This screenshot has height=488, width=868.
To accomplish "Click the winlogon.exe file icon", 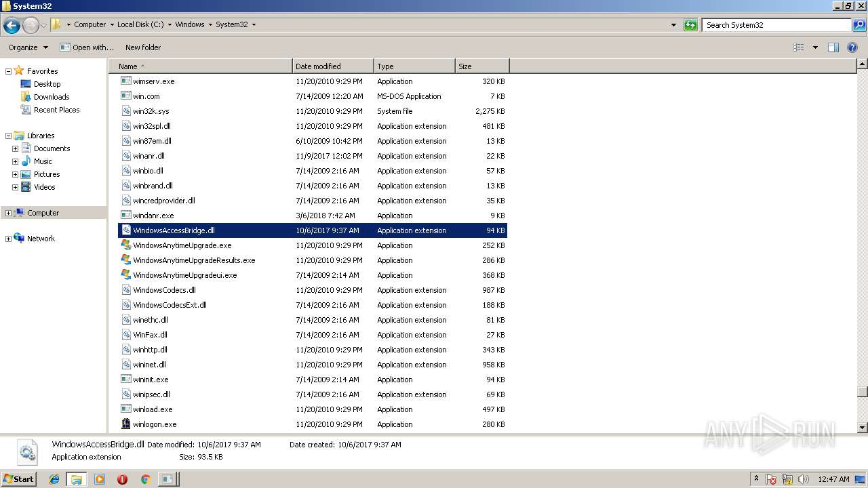I will tap(126, 424).
